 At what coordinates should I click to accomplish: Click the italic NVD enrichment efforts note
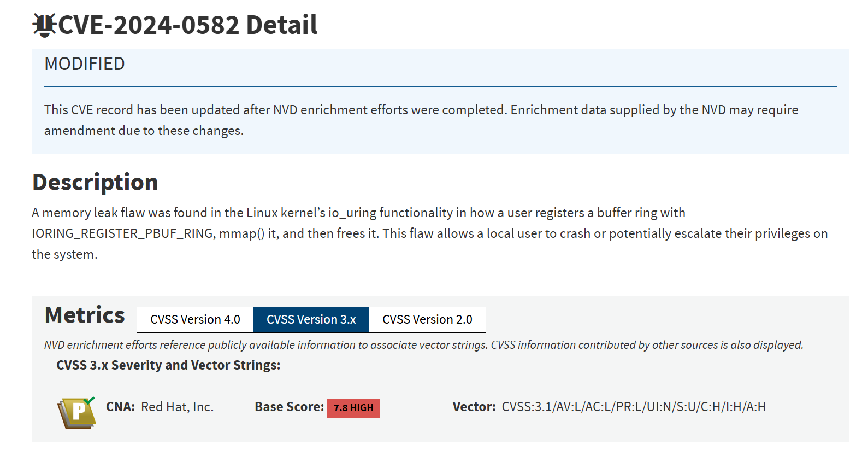coord(423,345)
